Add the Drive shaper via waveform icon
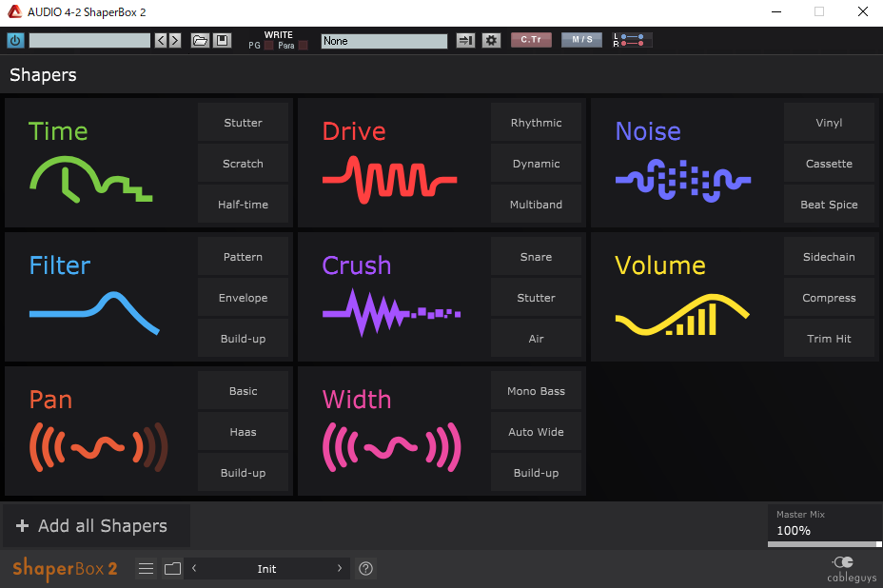This screenshot has height=588, width=883. pos(390,180)
